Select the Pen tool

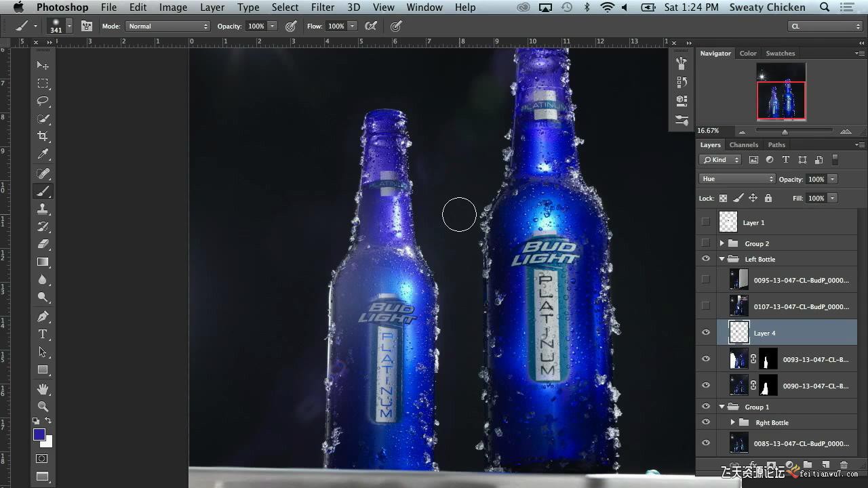(43, 317)
